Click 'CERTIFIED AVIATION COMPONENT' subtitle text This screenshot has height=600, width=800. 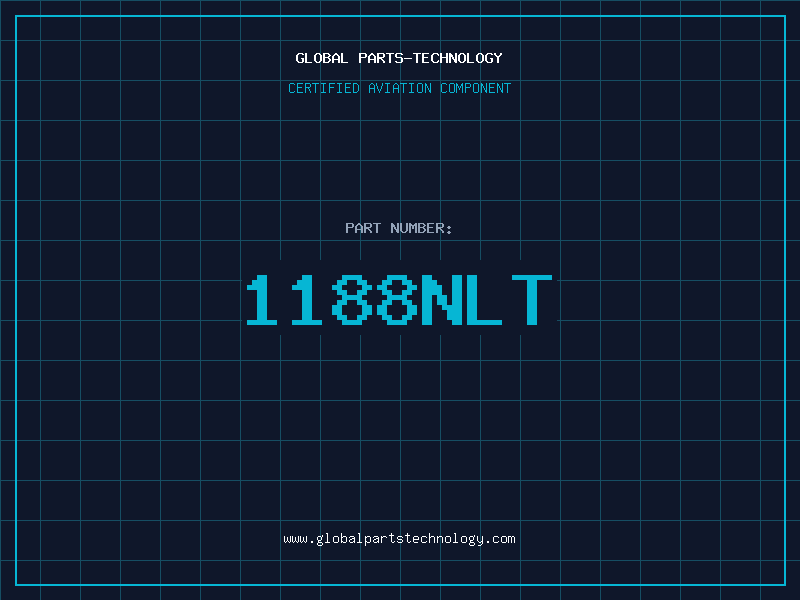(399, 88)
